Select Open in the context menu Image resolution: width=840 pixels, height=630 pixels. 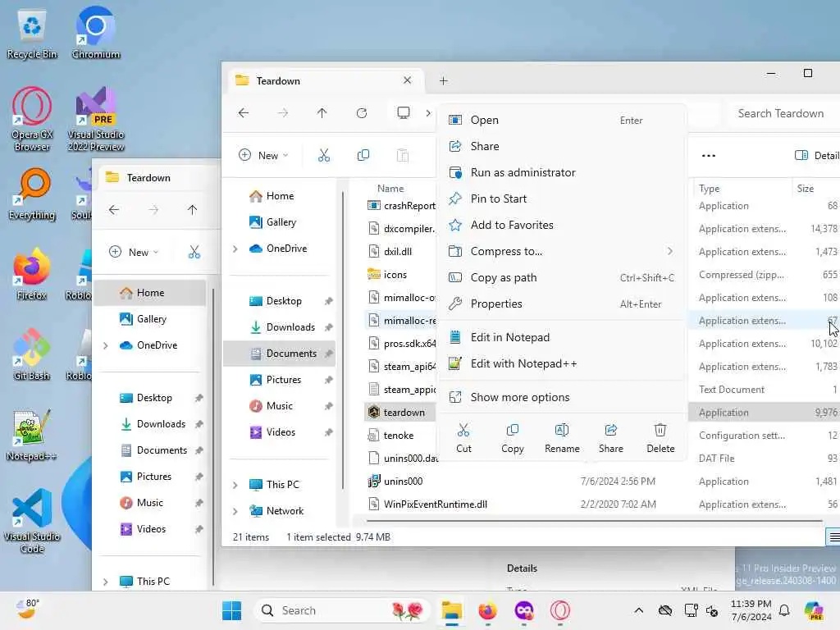561,120
